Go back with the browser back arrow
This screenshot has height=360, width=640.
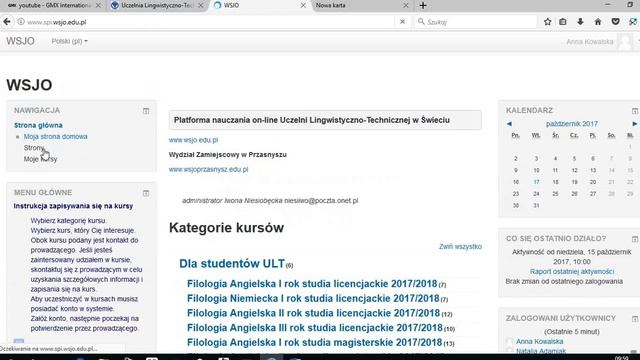[x=7, y=22]
